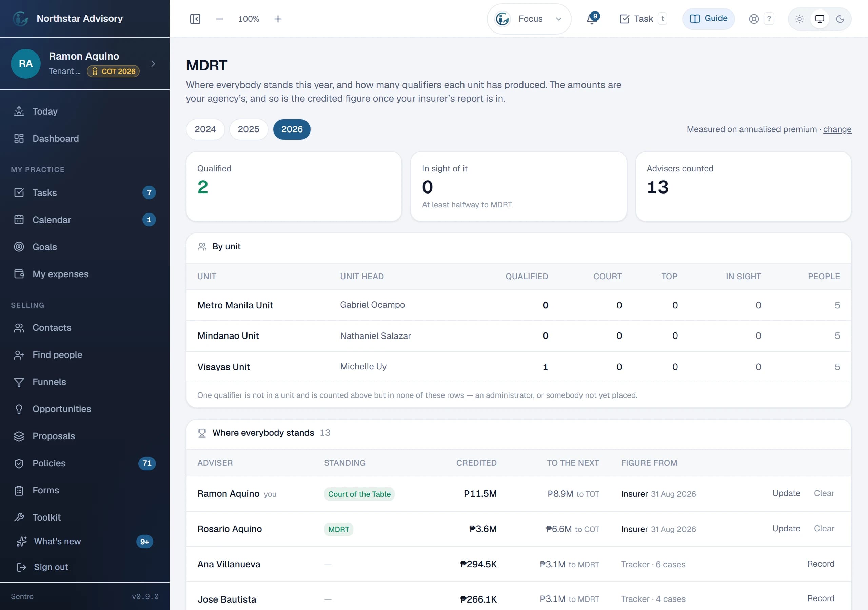The height and width of the screenshot is (610, 868).
Task: Open Opportunities page
Action: tap(85, 409)
